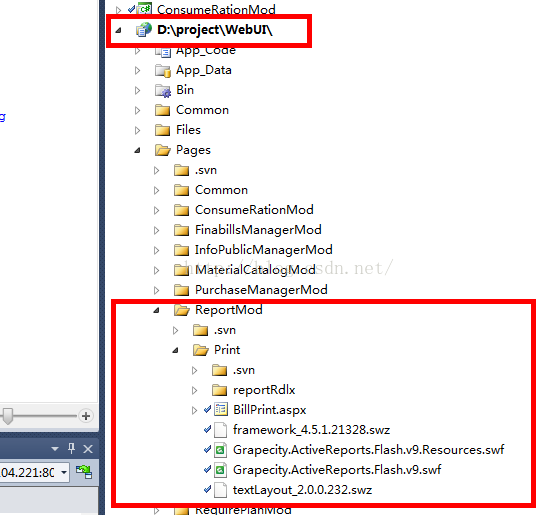Click the App_Data folder icon
This screenshot has height=515, width=558.
163,70
